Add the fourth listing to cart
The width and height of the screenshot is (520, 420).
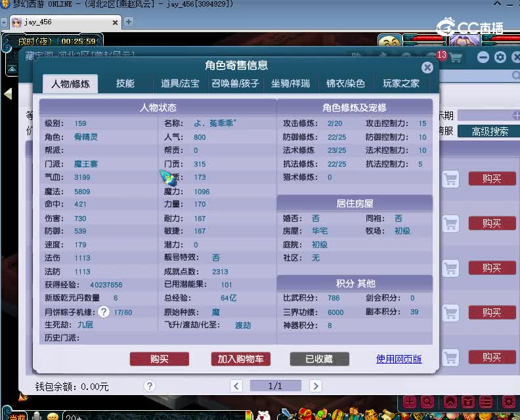pos(450,312)
